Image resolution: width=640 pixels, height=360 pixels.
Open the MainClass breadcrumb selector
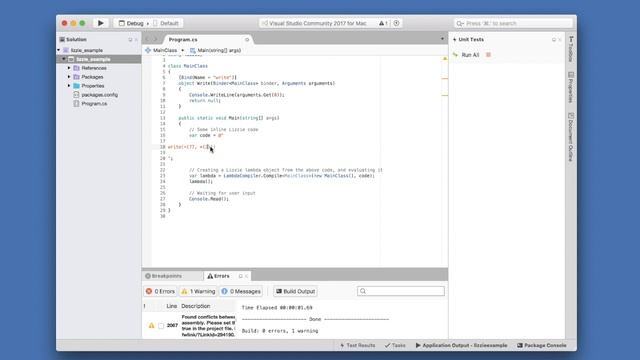tap(165, 50)
